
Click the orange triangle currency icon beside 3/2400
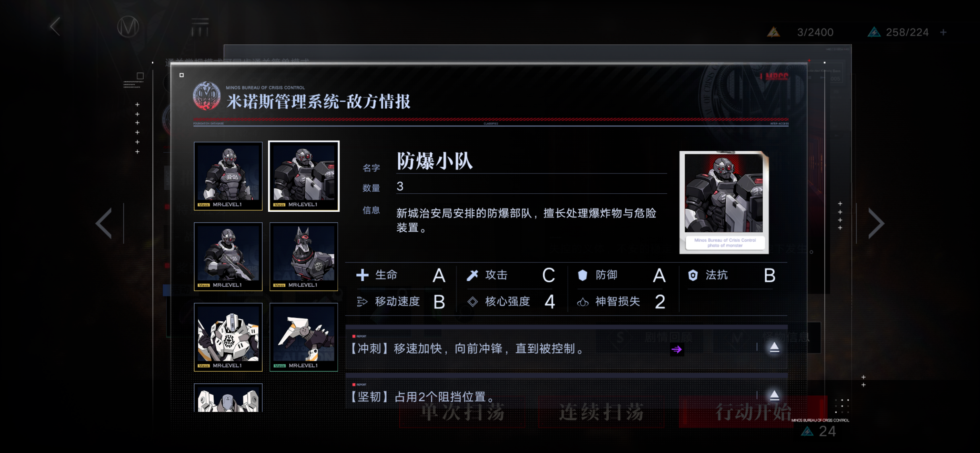[773, 32]
